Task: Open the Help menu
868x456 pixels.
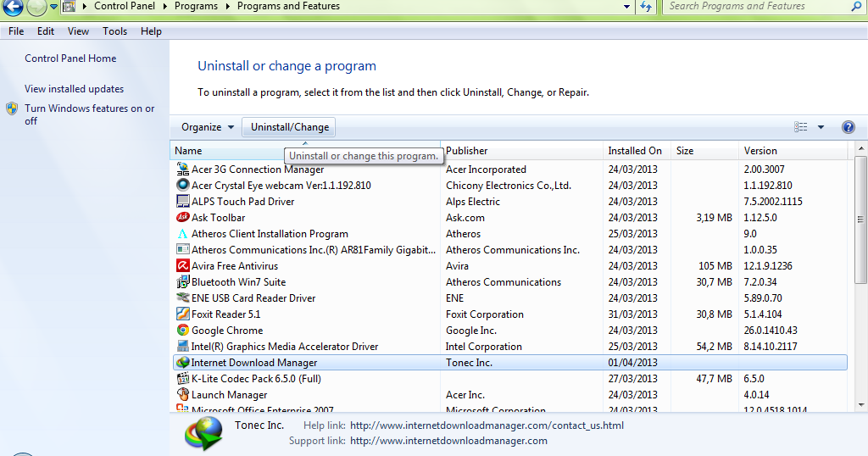Action: coord(151,31)
